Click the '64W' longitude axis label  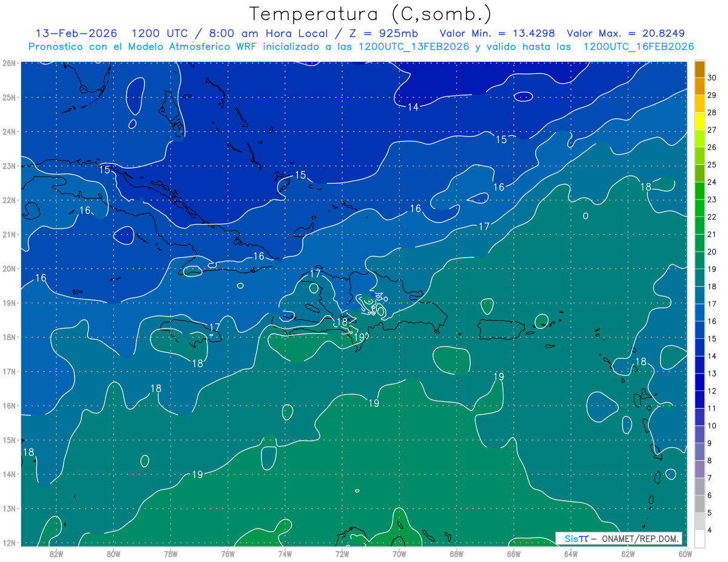(571, 554)
